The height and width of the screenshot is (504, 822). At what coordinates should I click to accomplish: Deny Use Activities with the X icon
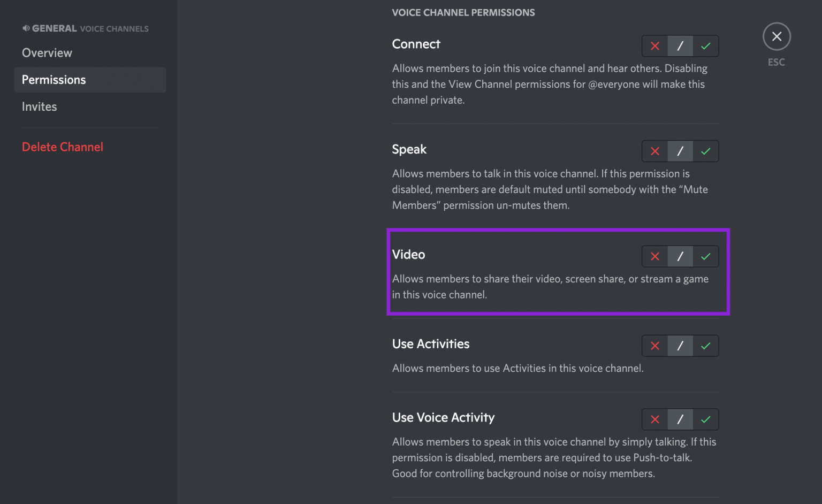tap(654, 346)
